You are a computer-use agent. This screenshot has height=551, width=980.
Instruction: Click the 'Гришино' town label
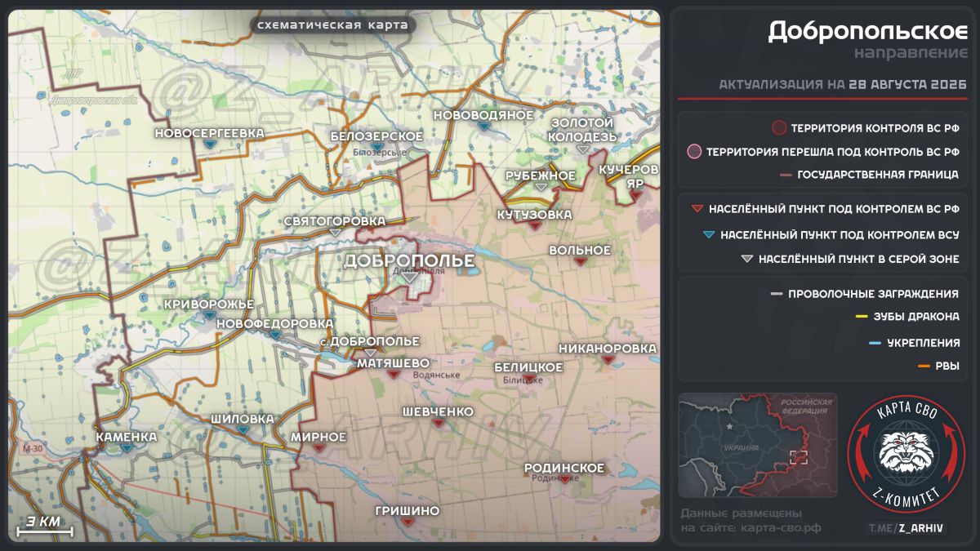407,511
